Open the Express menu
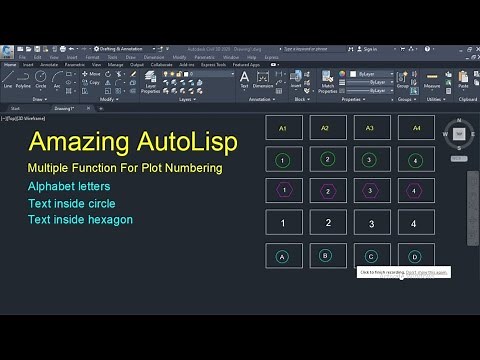Screen dimensions: 480x360 [271, 57]
